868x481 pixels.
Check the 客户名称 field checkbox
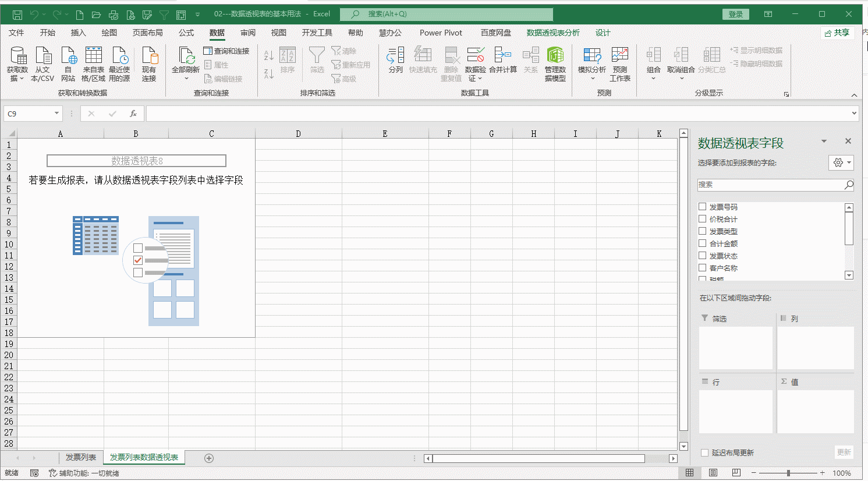(x=703, y=268)
